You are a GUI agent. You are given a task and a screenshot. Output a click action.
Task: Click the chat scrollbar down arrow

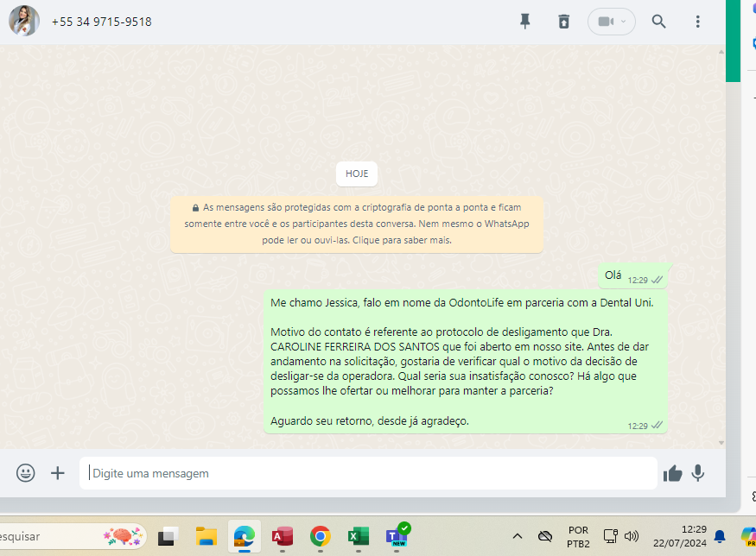coord(721,443)
